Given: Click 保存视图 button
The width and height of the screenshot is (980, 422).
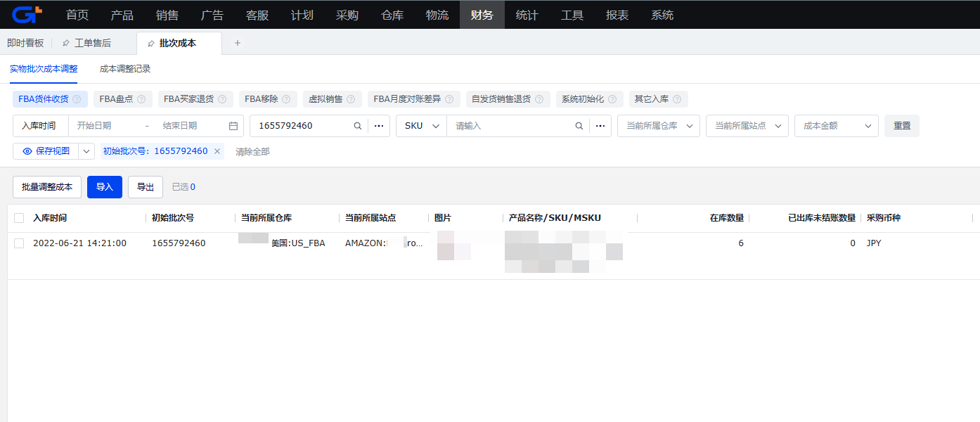Looking at the screenshot, I should pyautogui.click(x=46, y=151).
